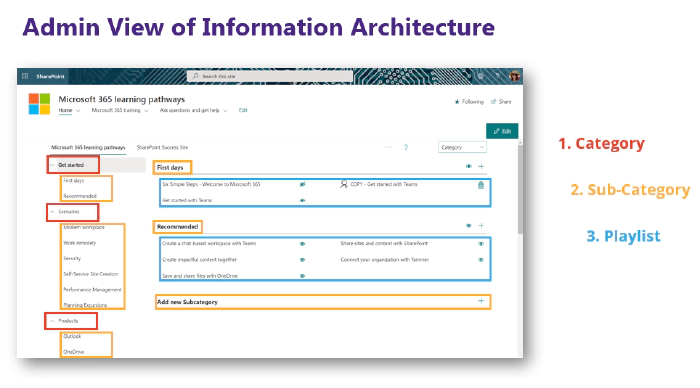Collapse the Get started category chevron
The width and height of the screenshot is (700, 388).
pyautogui.click(x=52, y=165)
